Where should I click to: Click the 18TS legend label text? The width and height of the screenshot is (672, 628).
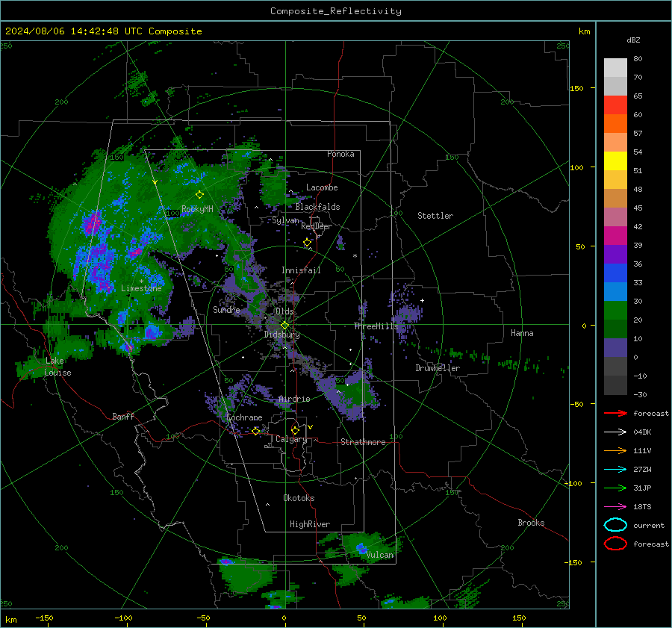[x=642, y=507]
